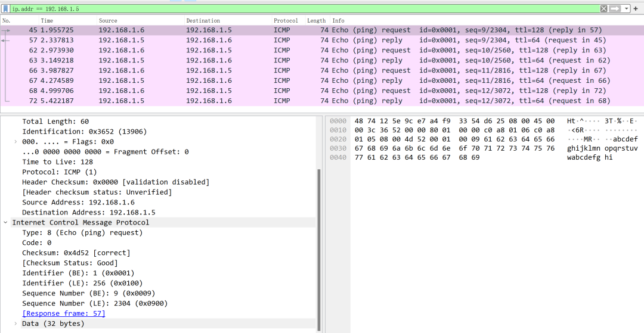The image size is (644, 333).
Task: Select the Header Checksum: 0x0000 field
Action: 116,182
